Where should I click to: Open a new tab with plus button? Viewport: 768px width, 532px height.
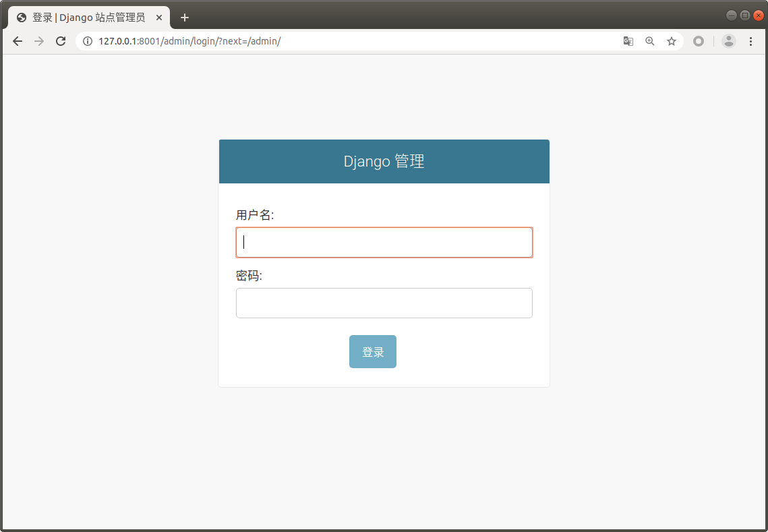pos(185,18)
